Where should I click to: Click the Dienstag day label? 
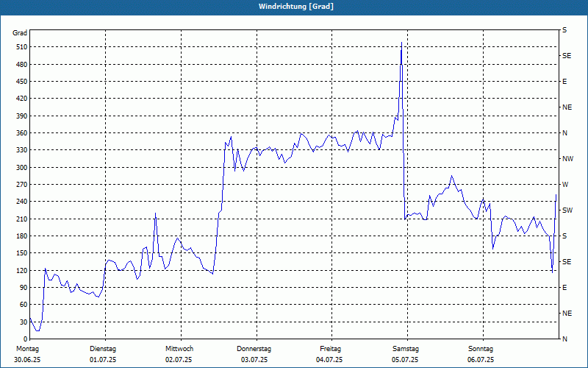pyautogui.click(x=103, y=349)
